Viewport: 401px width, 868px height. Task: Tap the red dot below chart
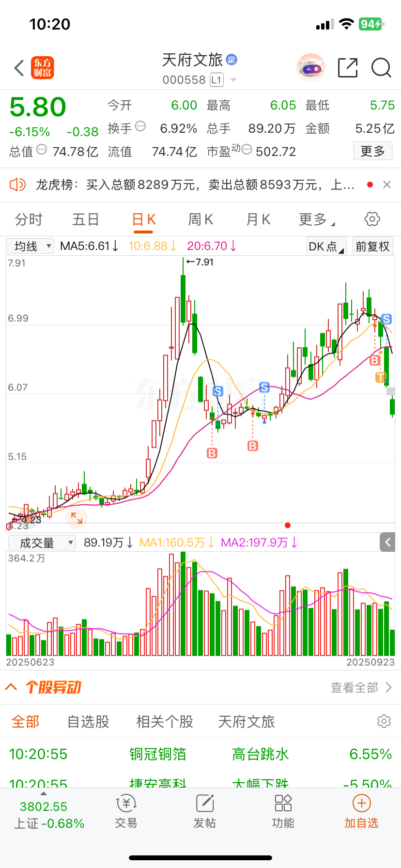[288, 526]
